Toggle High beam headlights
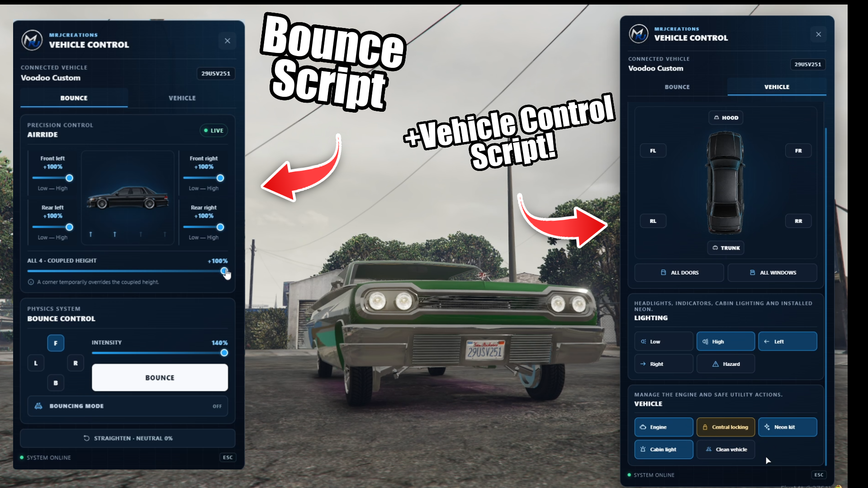The image size is (868, 488). pos(726,341)
